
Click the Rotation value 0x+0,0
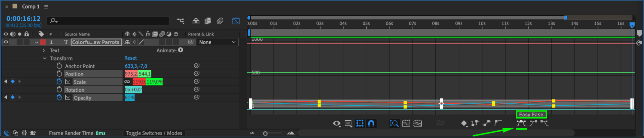[133, 90]
